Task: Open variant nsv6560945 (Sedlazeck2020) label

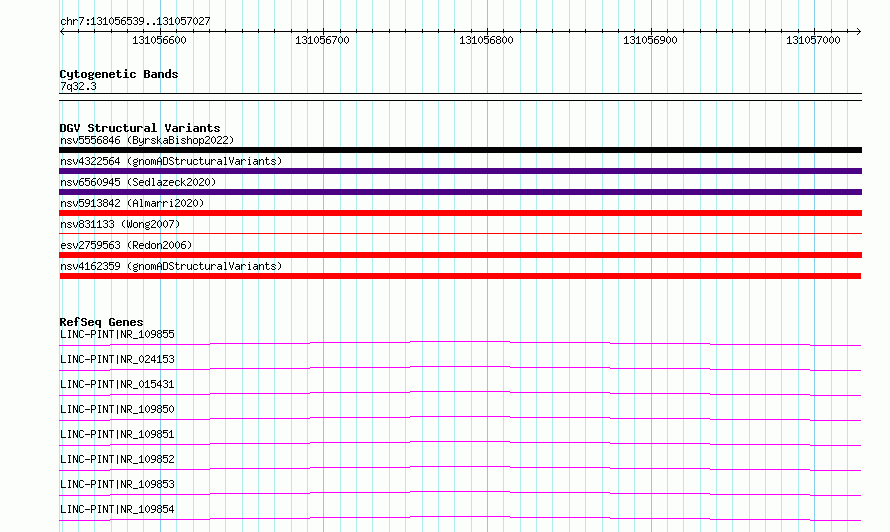Action: [138, 182]
